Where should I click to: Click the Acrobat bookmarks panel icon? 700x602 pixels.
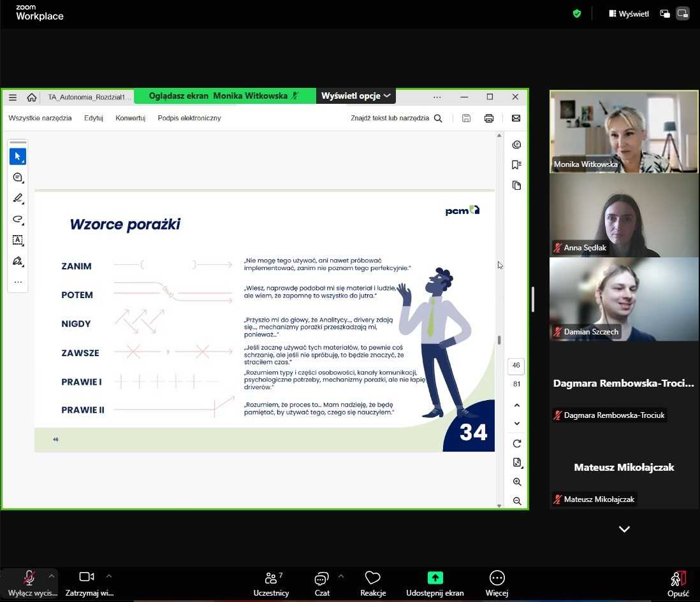point(516,165)
